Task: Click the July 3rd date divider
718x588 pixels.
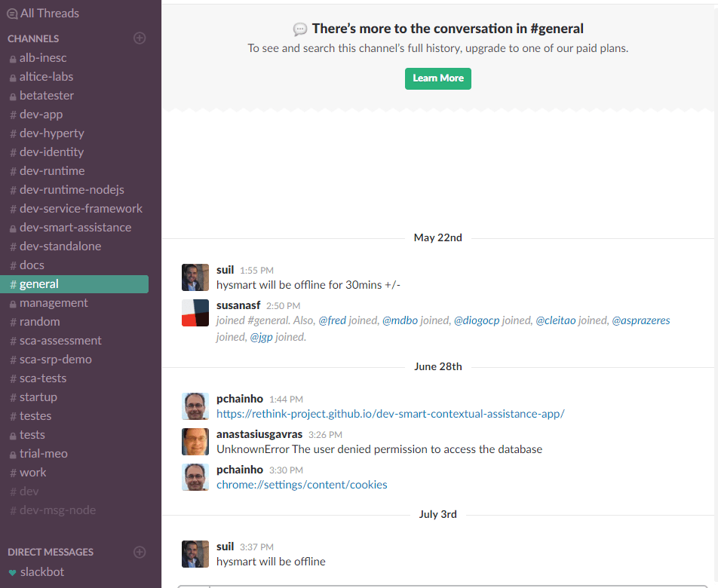Action: (437, 514)
